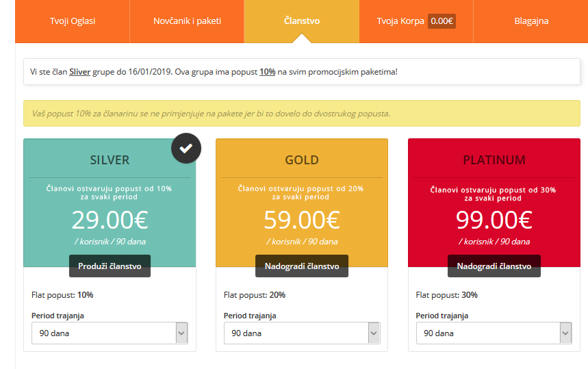Click the 59.00€ Gold price
This screenshot has width=588, height=369.
click(x=302, y=220)
